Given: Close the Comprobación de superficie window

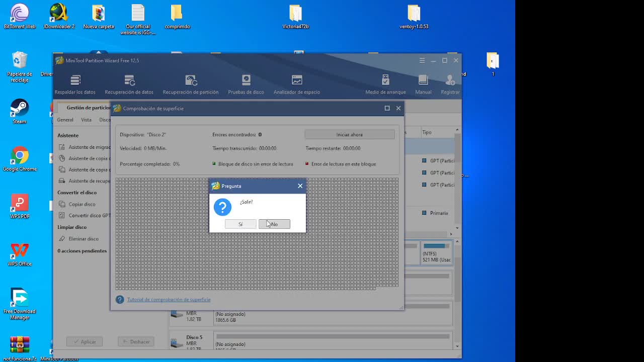Looking at the screenshot, I should coord(398,108).
